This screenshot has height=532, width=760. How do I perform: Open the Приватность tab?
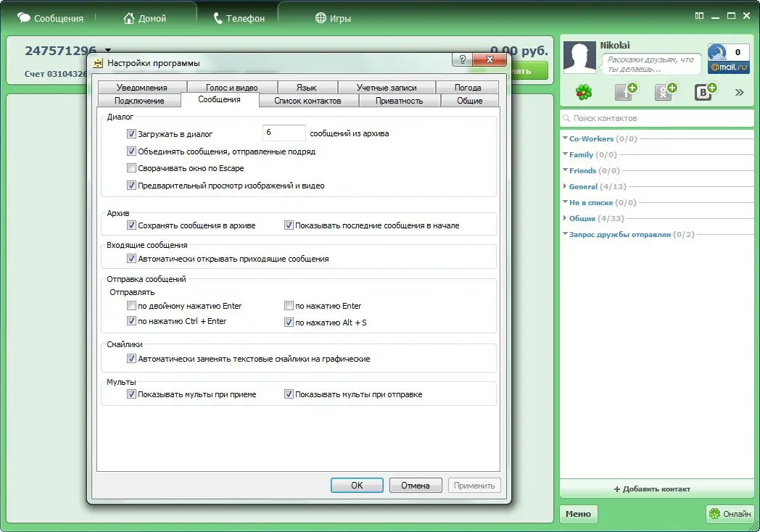[400, 100]
